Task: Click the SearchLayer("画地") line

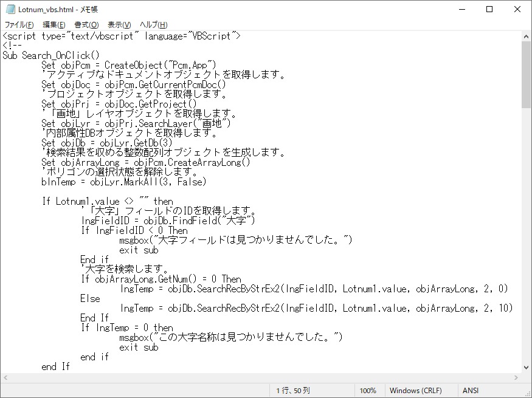Action: click(x=136, y=123)
